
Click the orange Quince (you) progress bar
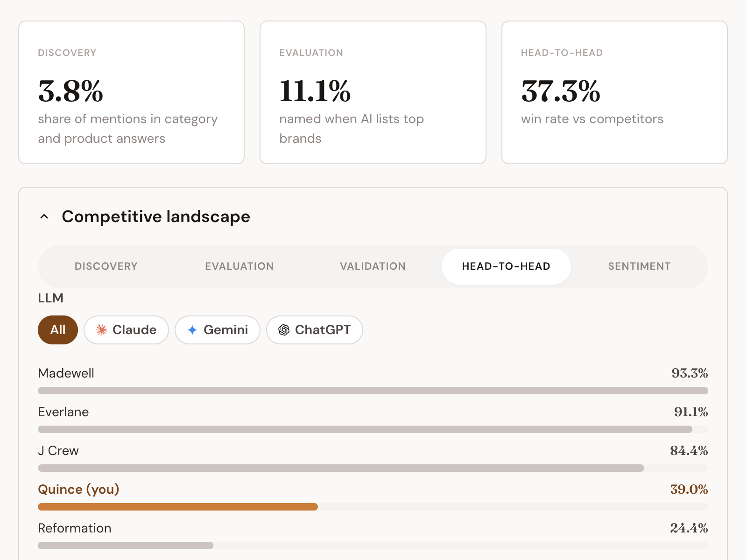(x=178, y=507)
